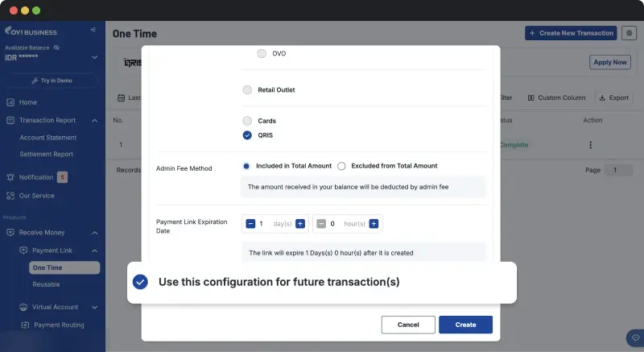The width and height of the screenshot is (644, 352).
Task: Click the Export download icon
Action: click(602, 97)
